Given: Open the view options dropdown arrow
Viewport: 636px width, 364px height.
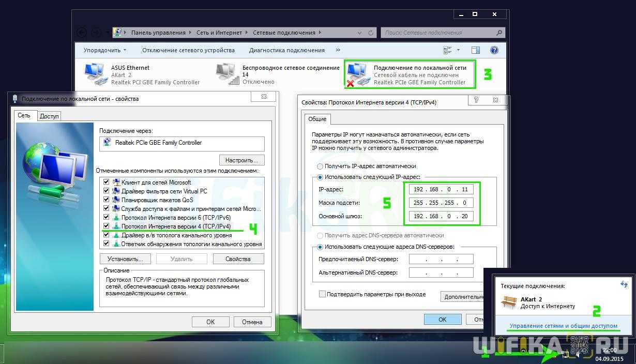Looking at the screenshot, I should pyautogui.click(x=458, y=50).
